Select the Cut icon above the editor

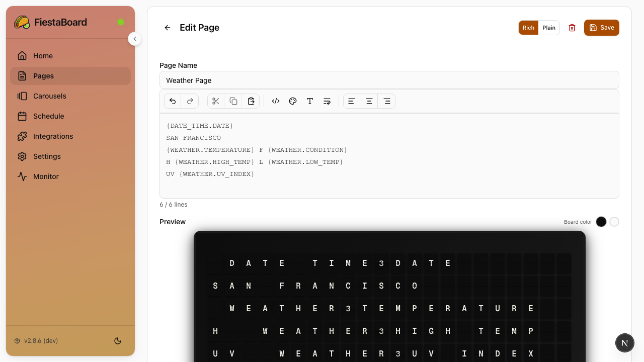tap(215, 101)
